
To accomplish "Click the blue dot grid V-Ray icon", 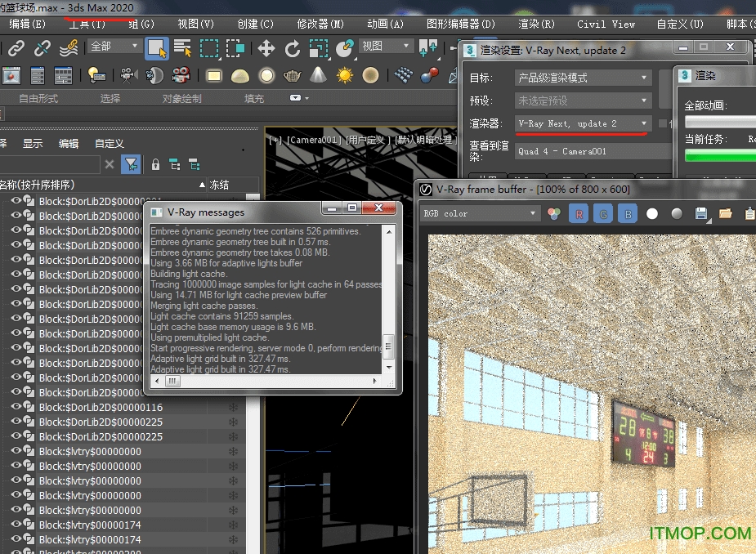I will pyautogui.click(x=403, y=75).
